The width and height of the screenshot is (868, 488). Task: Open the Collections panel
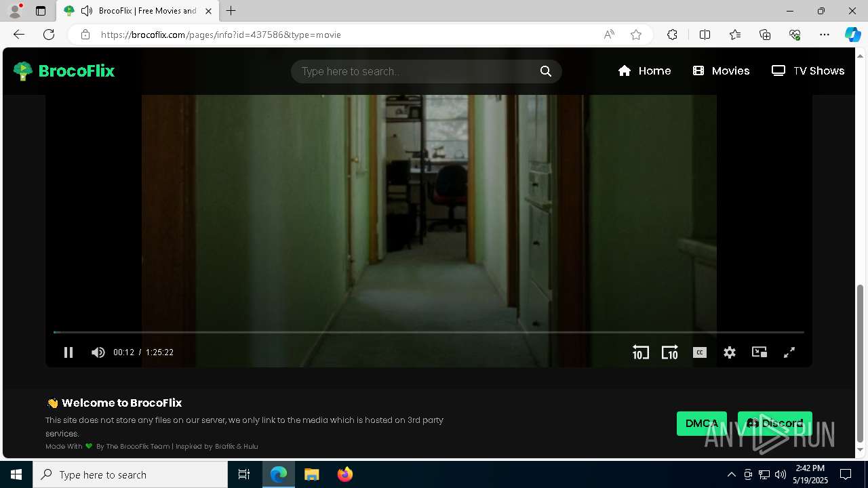(x=765, y=35)
